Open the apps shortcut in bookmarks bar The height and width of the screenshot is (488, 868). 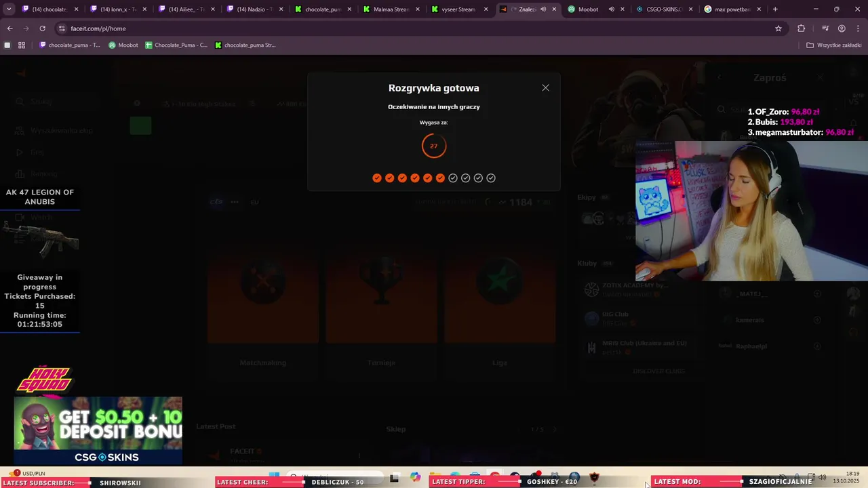point(7,45)
